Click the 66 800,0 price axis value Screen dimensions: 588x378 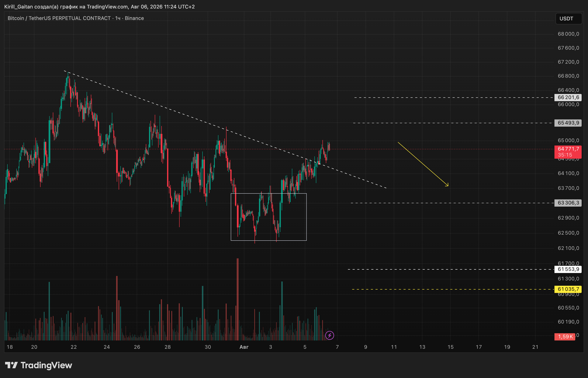[568, 76]
